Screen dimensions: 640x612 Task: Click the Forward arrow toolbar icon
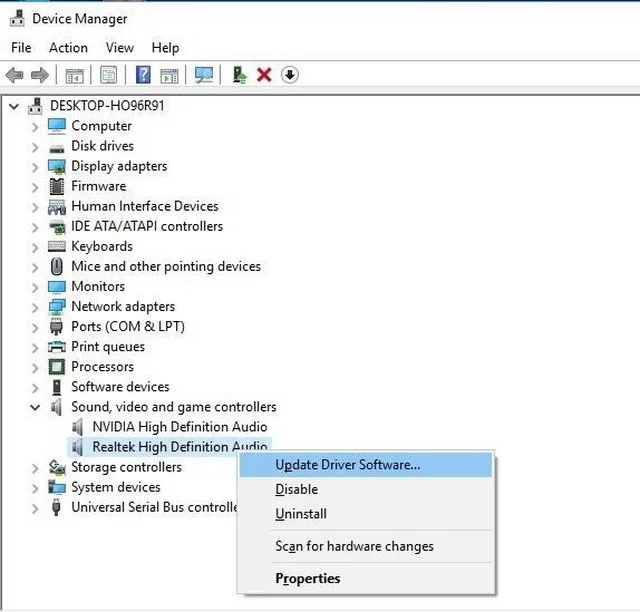pyautogui.click(x=40, y=75)
